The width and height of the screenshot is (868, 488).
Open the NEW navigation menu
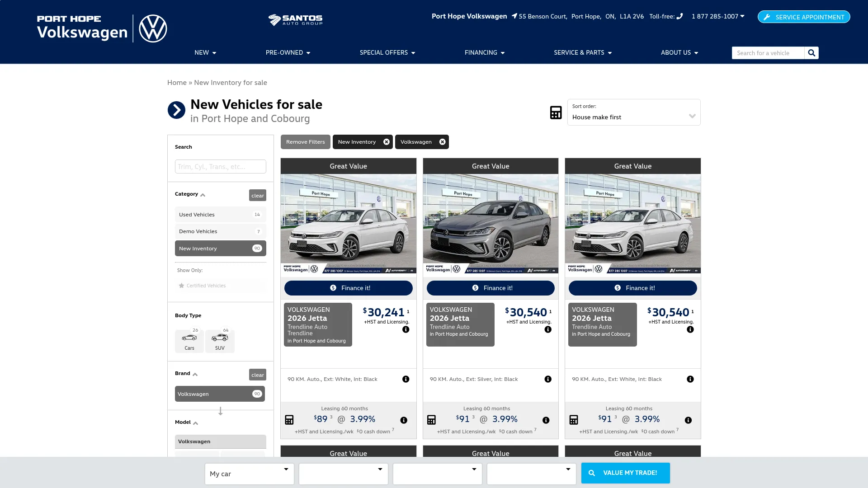point(205,53)
